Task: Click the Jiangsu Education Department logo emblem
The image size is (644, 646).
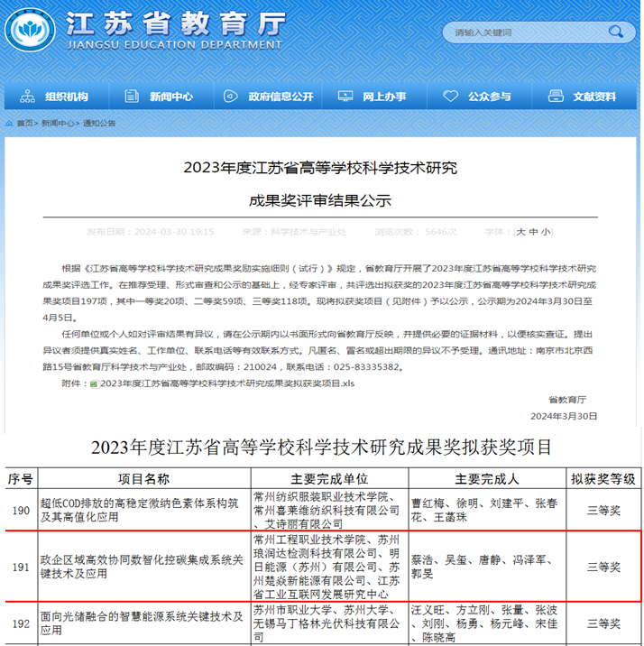Action: [x=32, y=30]
